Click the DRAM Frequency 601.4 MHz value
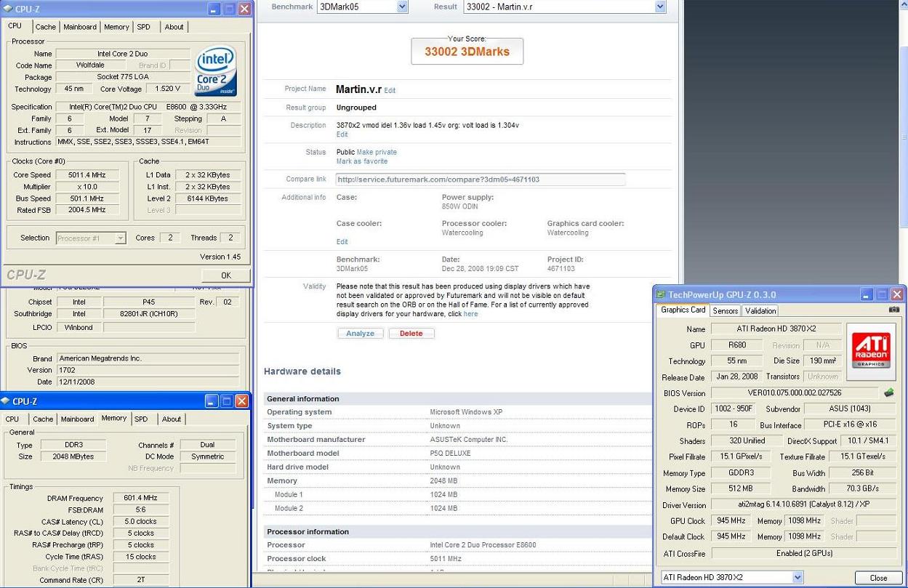908x588 pixels. 141,498
